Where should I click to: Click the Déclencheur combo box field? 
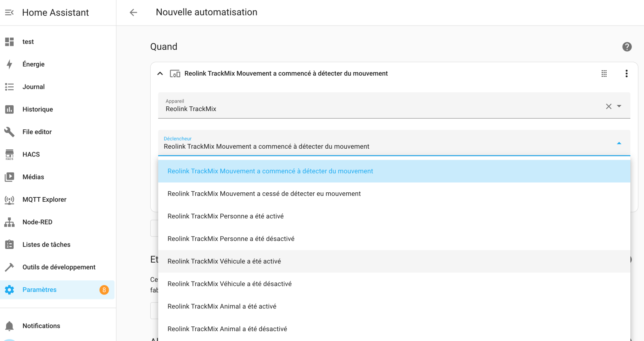tap(394, 143)
